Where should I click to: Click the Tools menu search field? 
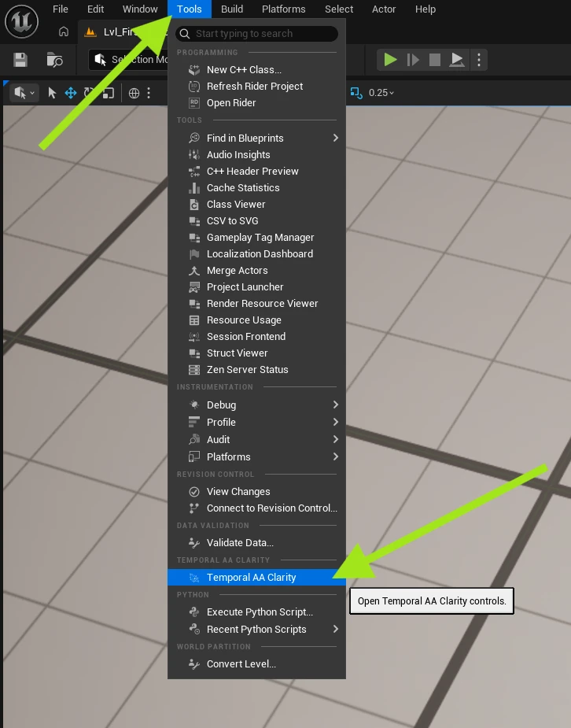pyautogui.click(x=256, y=33)
